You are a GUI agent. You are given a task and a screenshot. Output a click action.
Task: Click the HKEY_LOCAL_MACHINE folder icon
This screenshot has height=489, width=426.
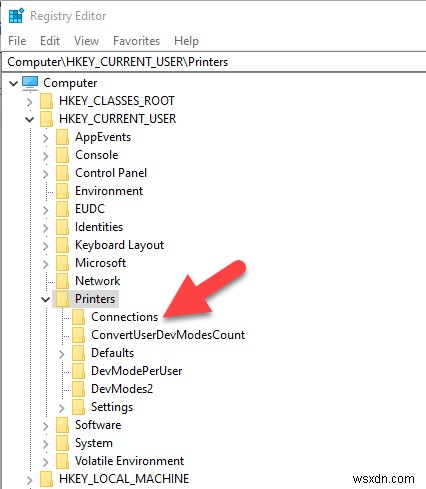[x=46, y=479]
